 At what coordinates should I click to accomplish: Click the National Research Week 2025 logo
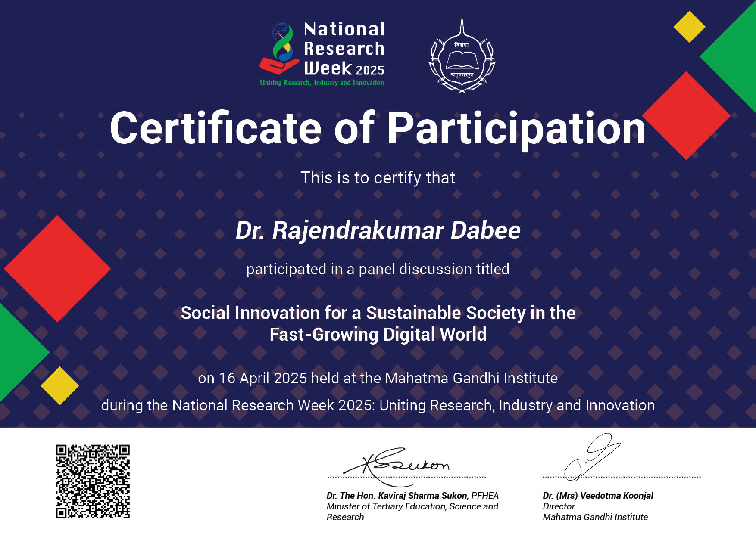(x=323, y=52)
